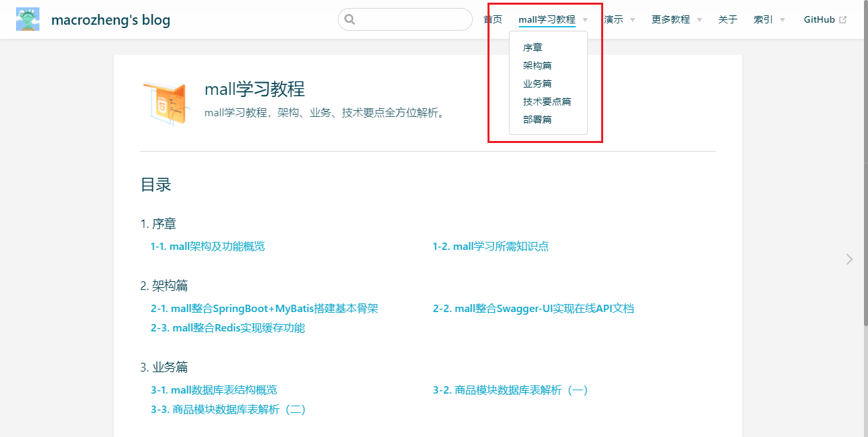Expand the 更多教程 dropdown arrow

pos(699,20)
